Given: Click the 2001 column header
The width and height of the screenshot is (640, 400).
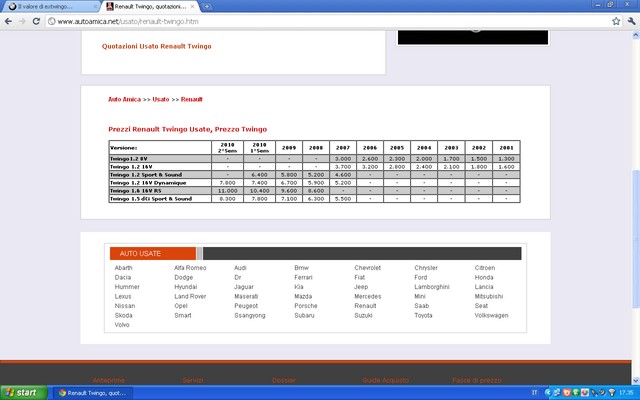Looking at the screenshot, I should coord(506,148).
